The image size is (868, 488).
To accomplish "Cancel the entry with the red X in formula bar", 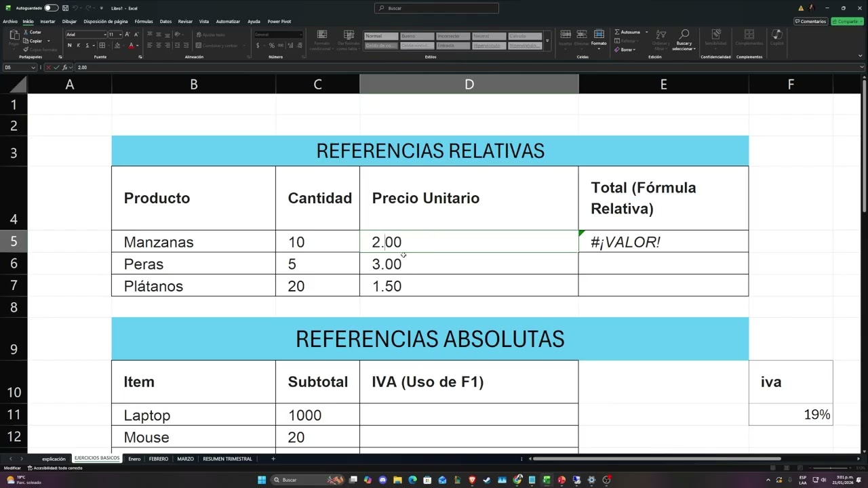I will click(x=49, y=68).
